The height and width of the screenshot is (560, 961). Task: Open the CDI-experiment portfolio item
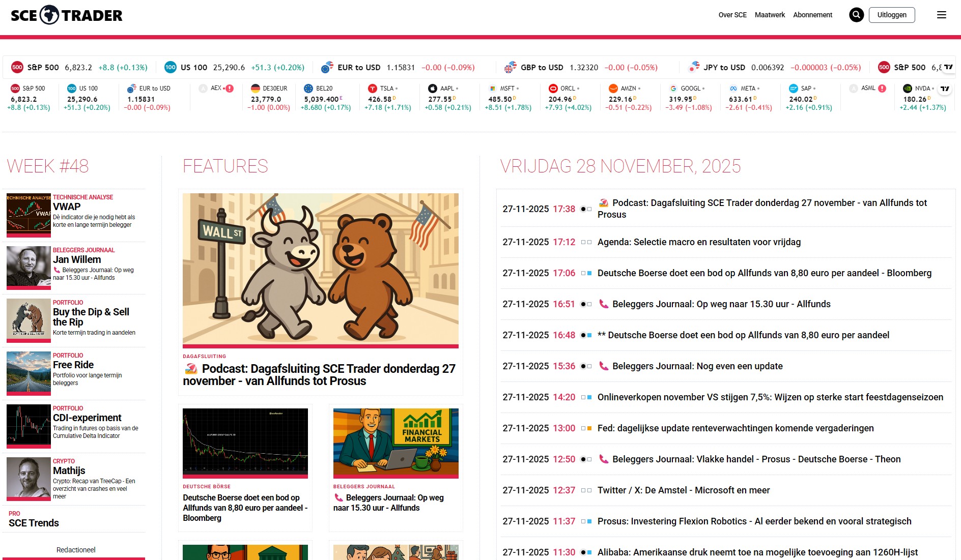pyautogui.click(x=87, y=418)
